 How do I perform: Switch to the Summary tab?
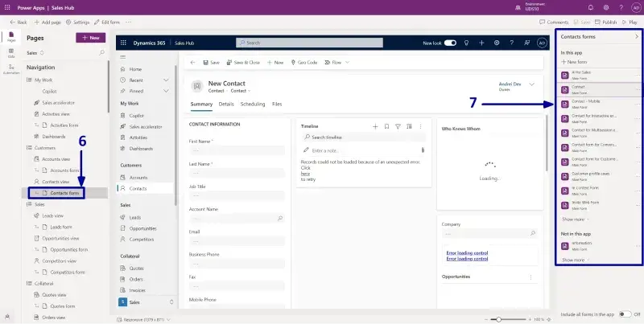[x=201, y=105]
